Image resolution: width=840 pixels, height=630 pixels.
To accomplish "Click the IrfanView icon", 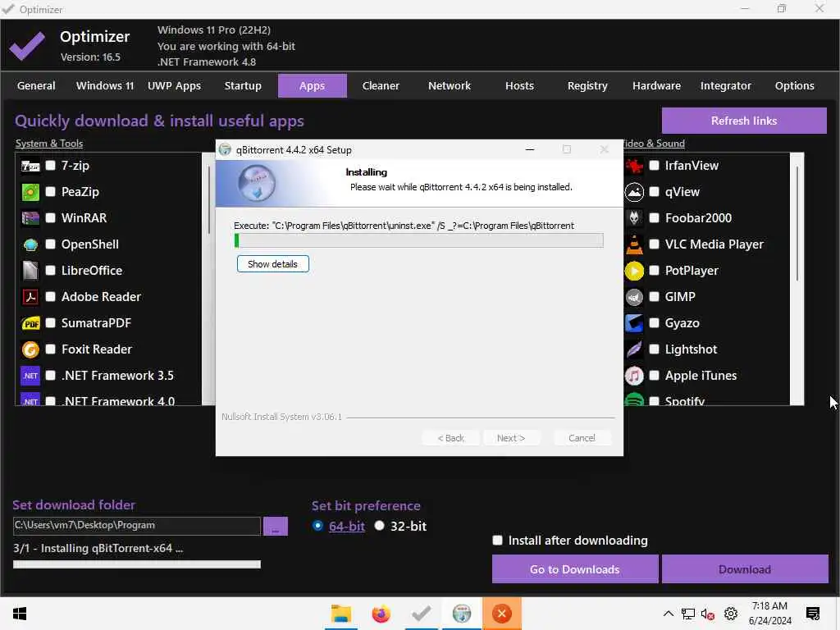I will click(634, 166).
